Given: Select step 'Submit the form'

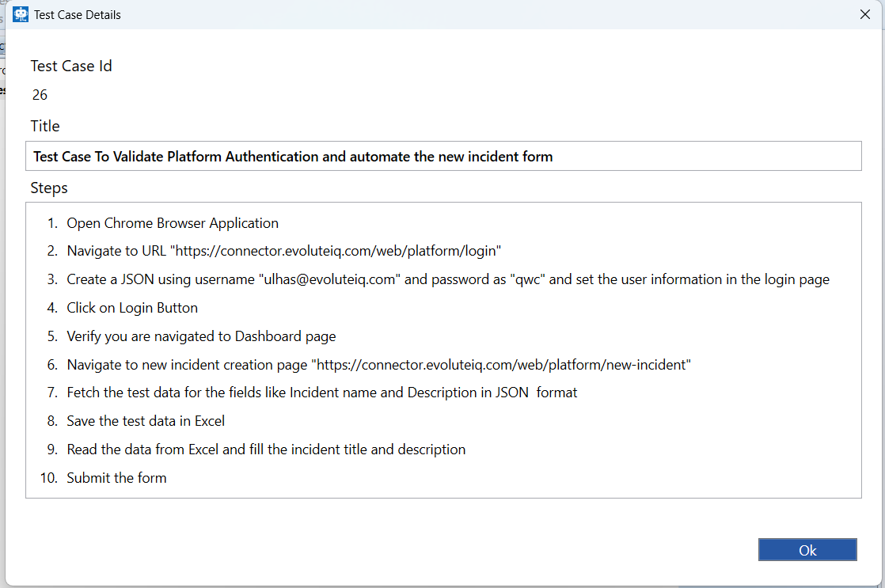Looking at the screenshot, I should tap(116, 478).
